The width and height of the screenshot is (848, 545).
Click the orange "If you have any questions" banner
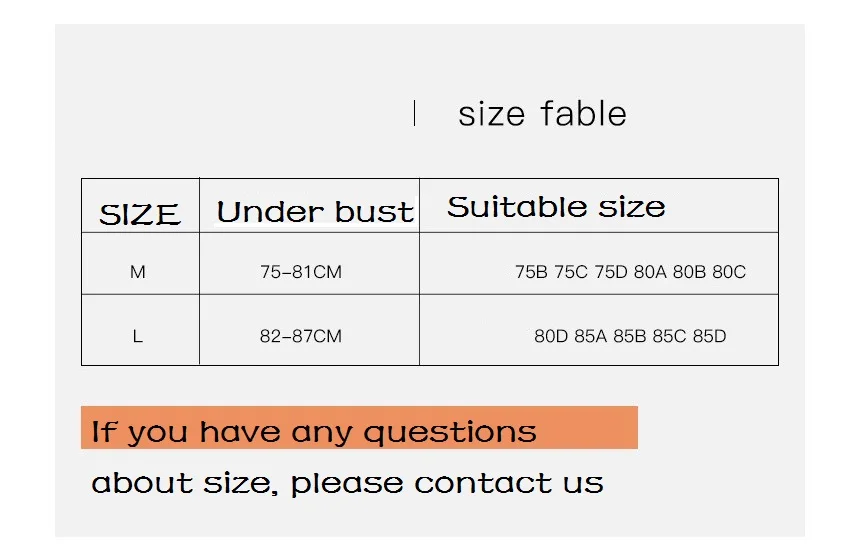pyautogui.click(x=359, y=428)
